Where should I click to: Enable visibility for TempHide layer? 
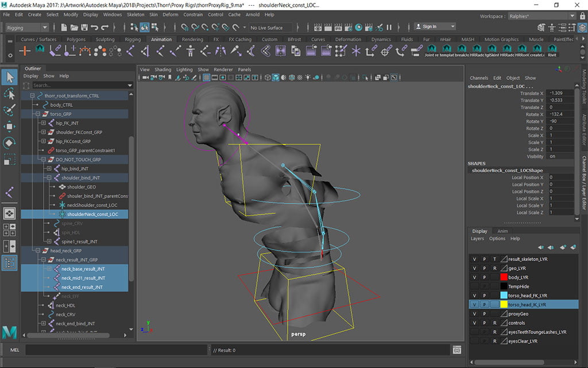coord(474,286)
